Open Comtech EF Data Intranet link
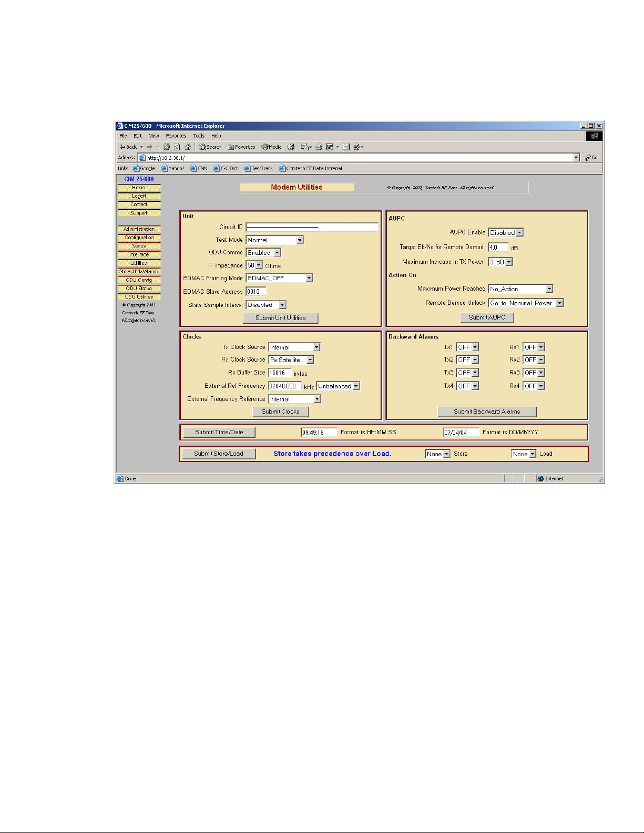The image size is (644, 833). (x=311, y=169)
